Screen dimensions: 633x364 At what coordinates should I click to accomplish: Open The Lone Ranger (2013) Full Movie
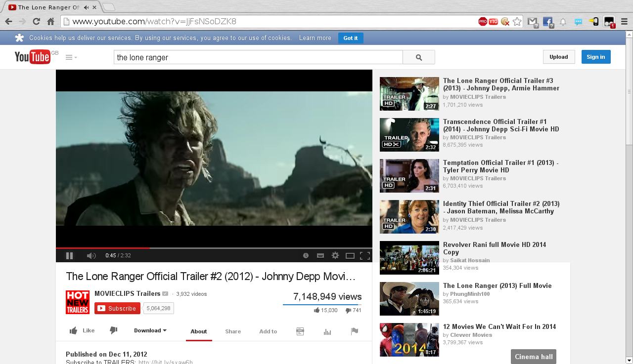pos(497,285)
